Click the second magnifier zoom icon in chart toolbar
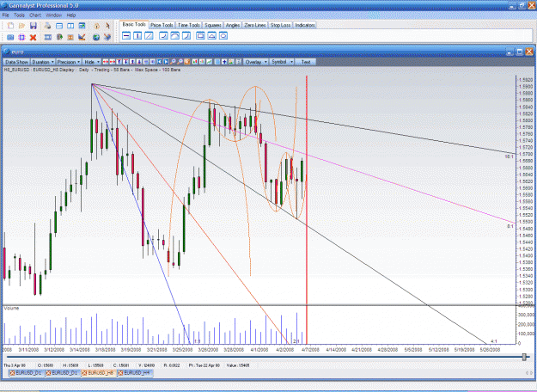537x392 pixels. coord(180,62)
